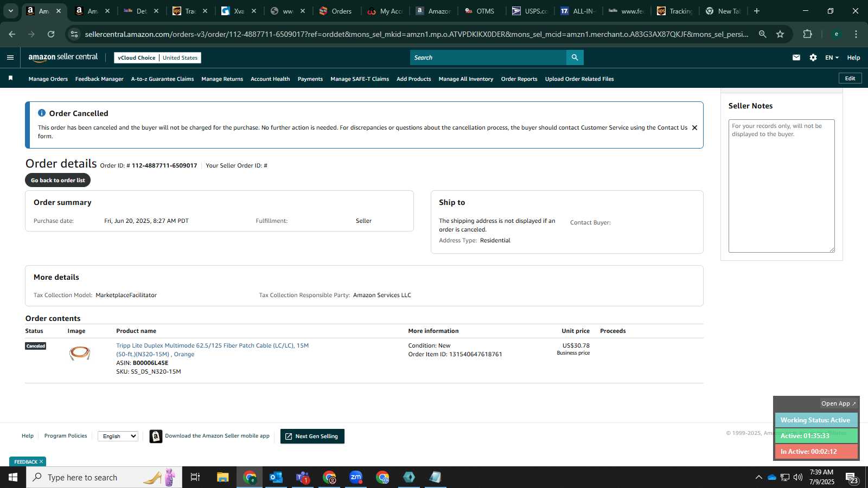Image resolution: width=868 pixels, height=488 pixels.
Task: Click the Amazon mobile app icon
Action: [x=156, y=436]
